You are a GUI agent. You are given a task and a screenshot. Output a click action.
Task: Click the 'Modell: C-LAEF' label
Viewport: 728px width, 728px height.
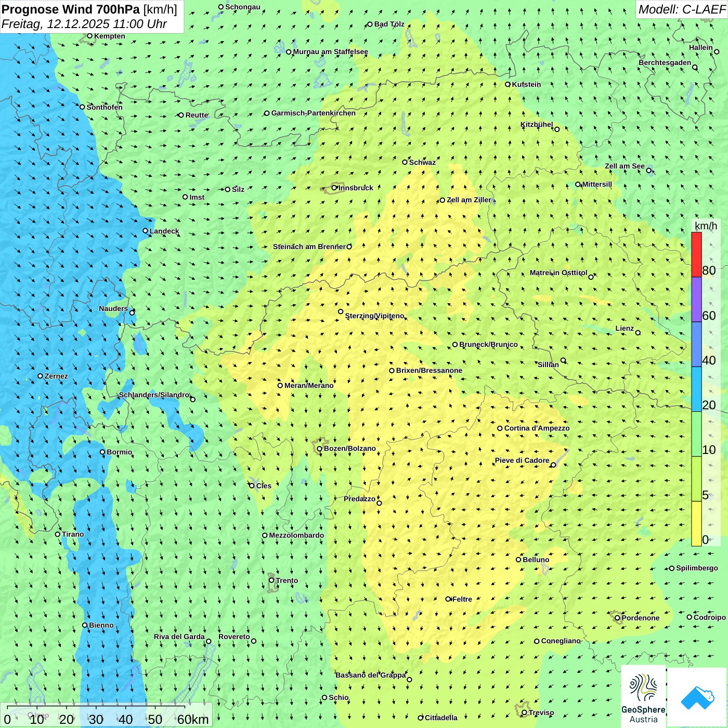tap(682, 9)
